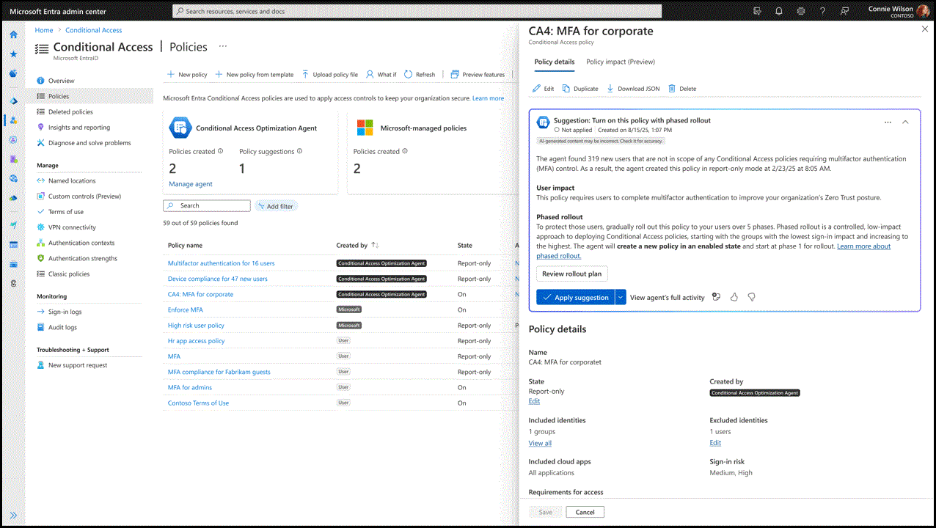Collapse the suggestion card chevron

pyautogui.click(x=905, y=122)
